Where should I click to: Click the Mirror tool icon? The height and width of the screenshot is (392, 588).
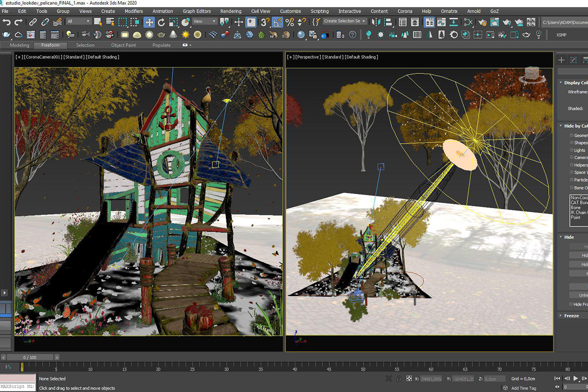click(376, 22)
